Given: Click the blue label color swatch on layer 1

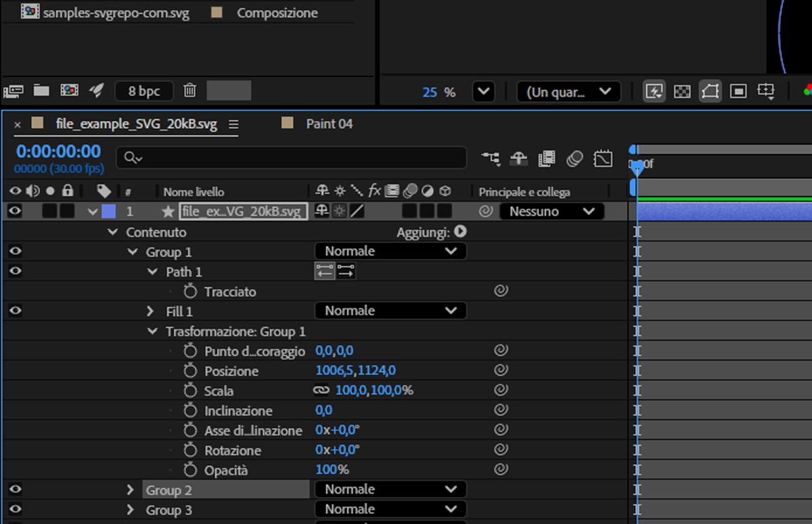Looking at the screenshot, I should tap(108, 212).
